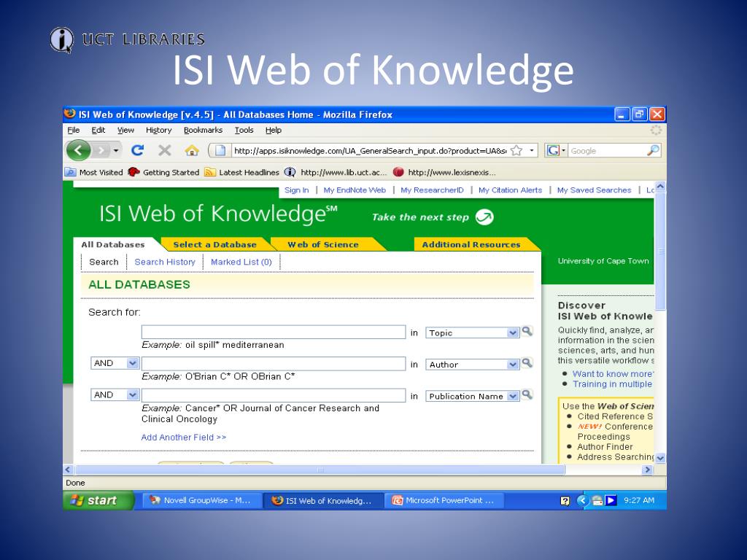Click the search aid icon beside Topic
747x560 pixels.
[x=527, y=332]
